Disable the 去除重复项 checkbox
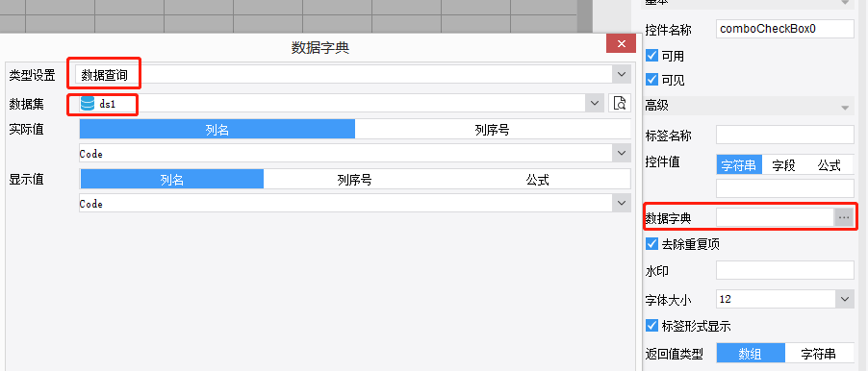The width and height of the screenshot is (868, 371). pyautogui.click(x=652, y=244)
